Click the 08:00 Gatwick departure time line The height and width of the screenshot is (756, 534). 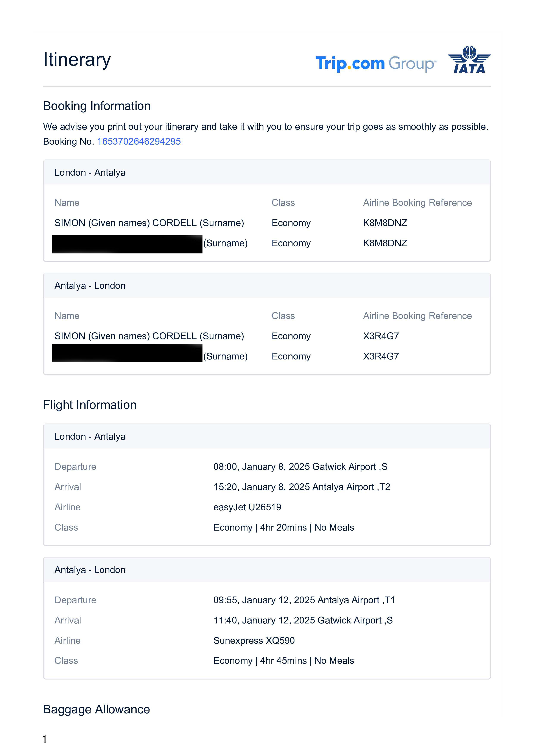coord(300,467)
